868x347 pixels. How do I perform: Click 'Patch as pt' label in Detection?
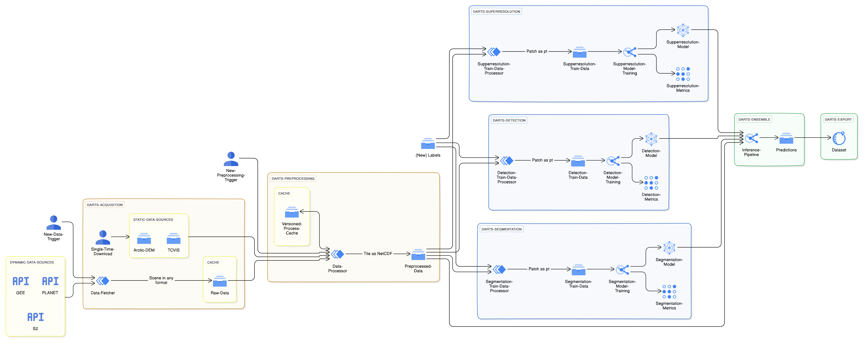[542, 160]
